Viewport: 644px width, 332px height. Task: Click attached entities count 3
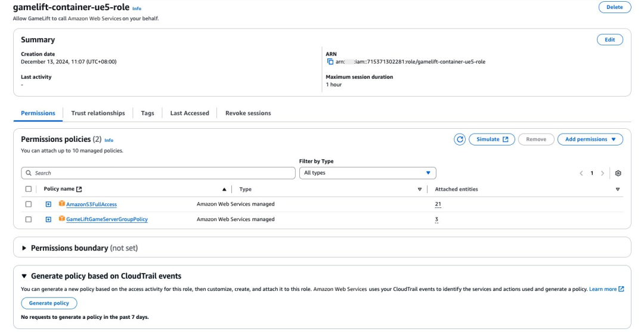436,219
